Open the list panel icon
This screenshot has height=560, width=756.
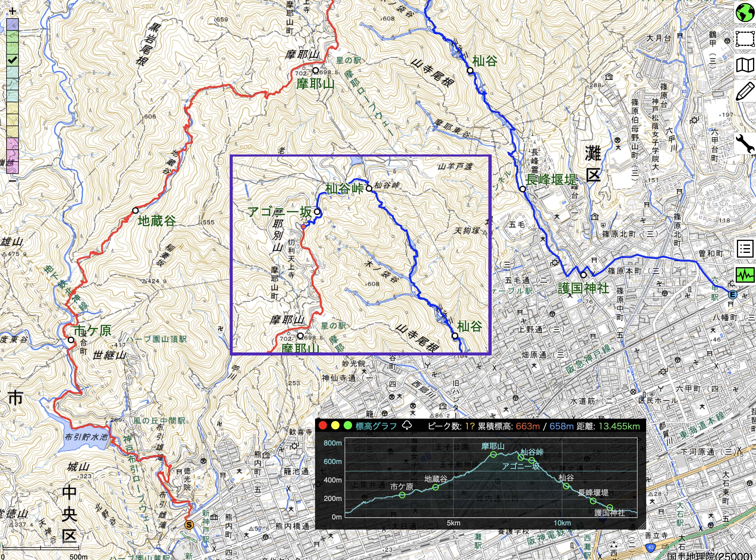coord(745,249)
